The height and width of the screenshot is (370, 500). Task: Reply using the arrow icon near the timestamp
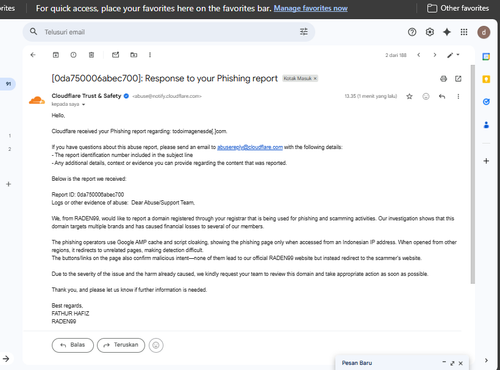click(442, 96)
